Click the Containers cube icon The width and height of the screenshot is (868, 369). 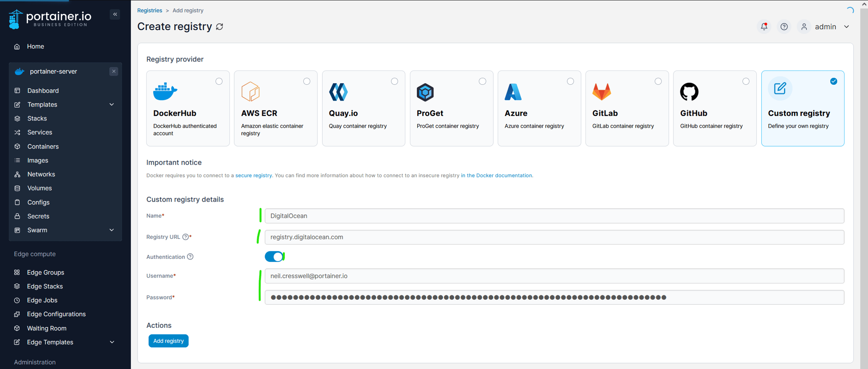coord(17,147)
